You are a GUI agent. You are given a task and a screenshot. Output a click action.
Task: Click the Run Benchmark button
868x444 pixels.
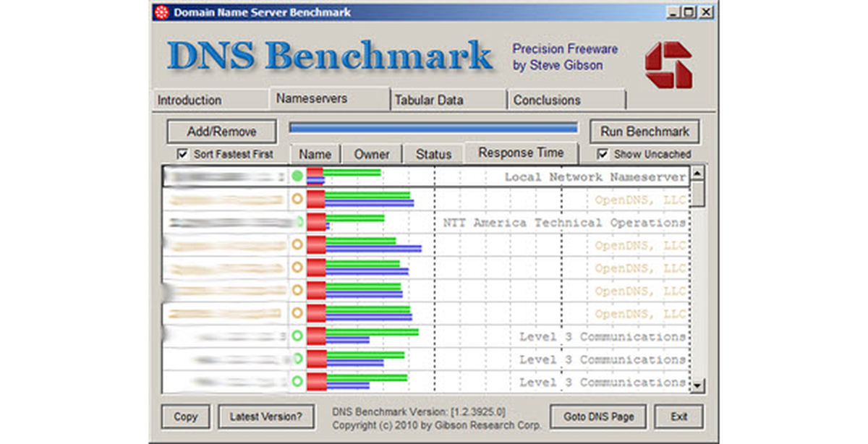[644, 132]
